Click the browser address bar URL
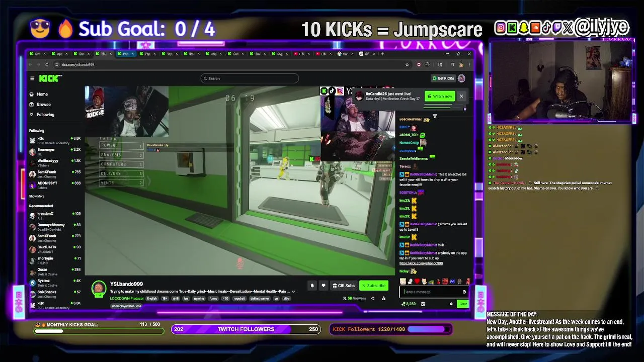This screenshot has width=644, height=362. point(77,64)
